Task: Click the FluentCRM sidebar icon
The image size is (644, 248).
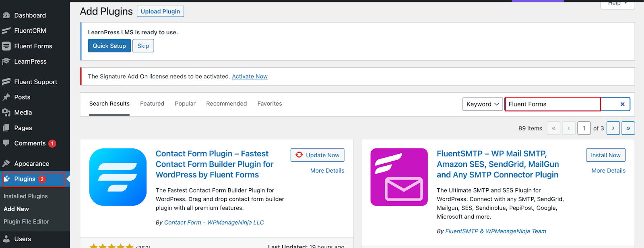Action: (6, 31)
